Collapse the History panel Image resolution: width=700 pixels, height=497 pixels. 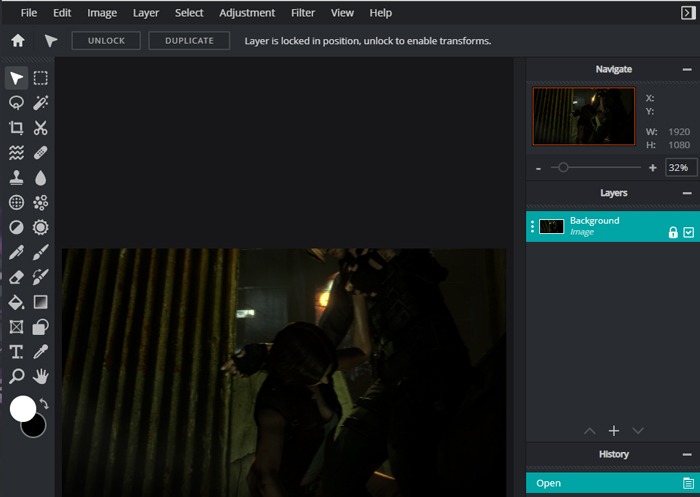click(x=687, y=454)
